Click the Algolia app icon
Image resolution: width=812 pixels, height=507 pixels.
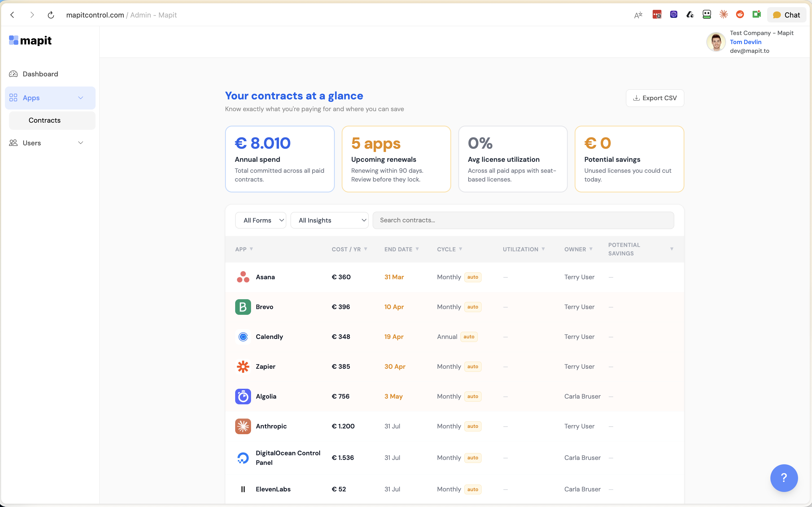pos(243,396)
